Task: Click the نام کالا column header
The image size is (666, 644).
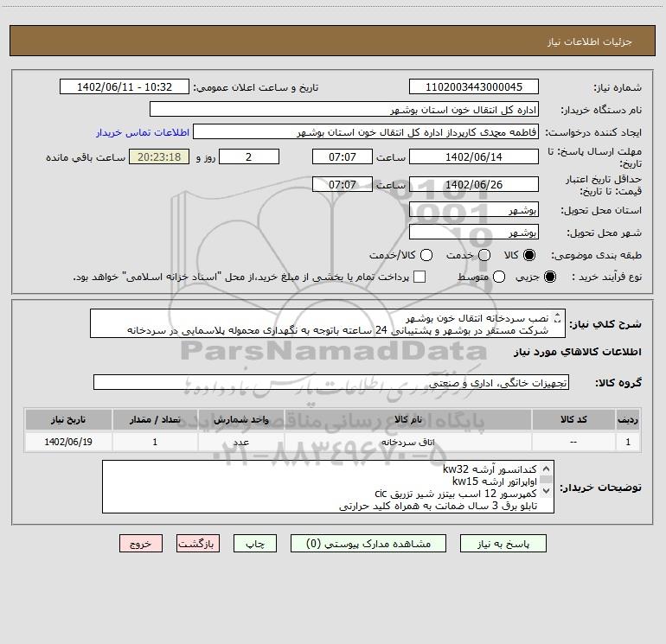Action: (407, 419)
